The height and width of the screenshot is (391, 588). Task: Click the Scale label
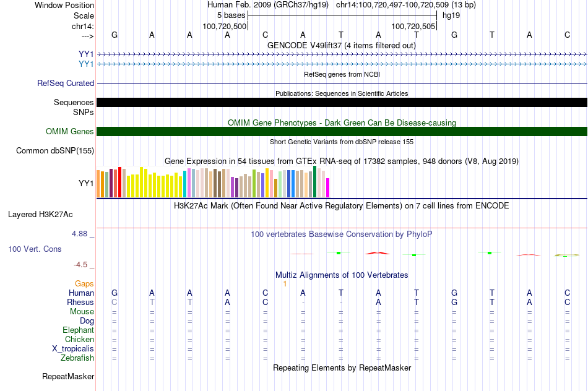84,15
